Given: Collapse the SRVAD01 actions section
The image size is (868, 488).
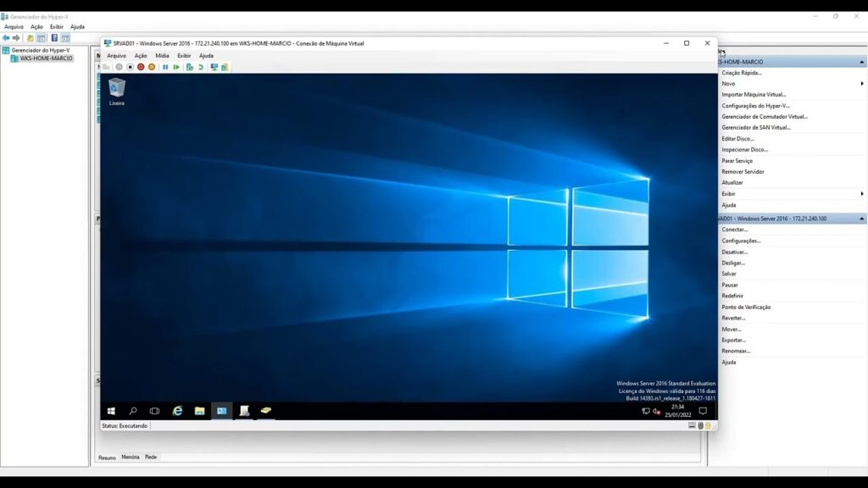Looking at the screenshot, I should click(861, 219).
